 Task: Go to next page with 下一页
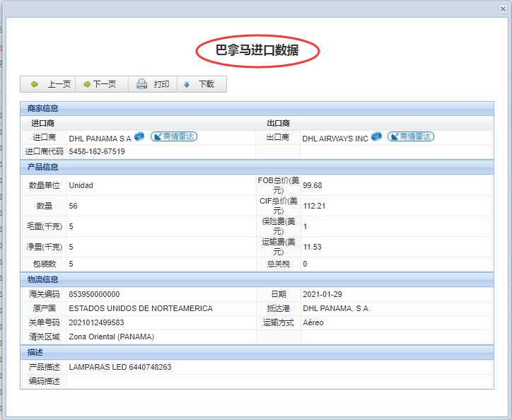100,84
